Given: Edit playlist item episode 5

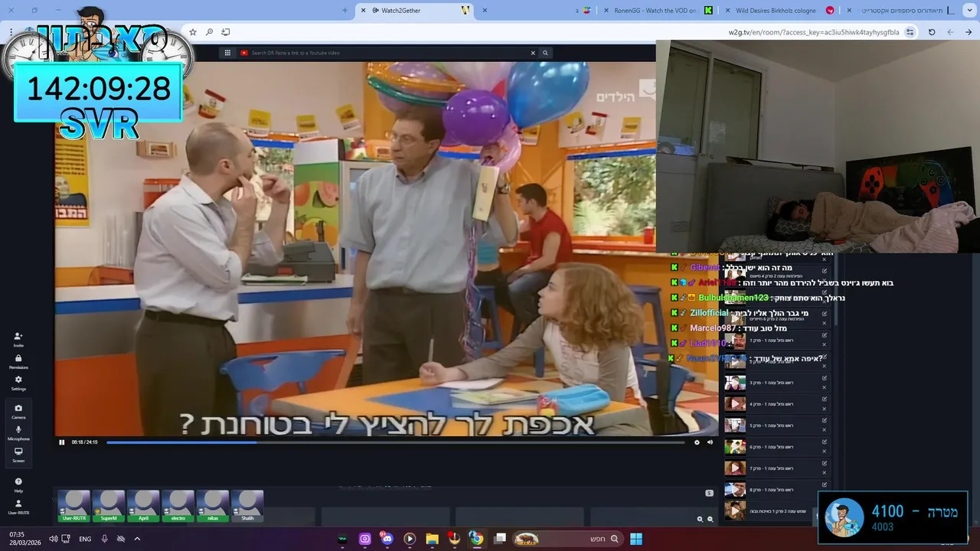Looking at the screenshot, I should point(825,421).
